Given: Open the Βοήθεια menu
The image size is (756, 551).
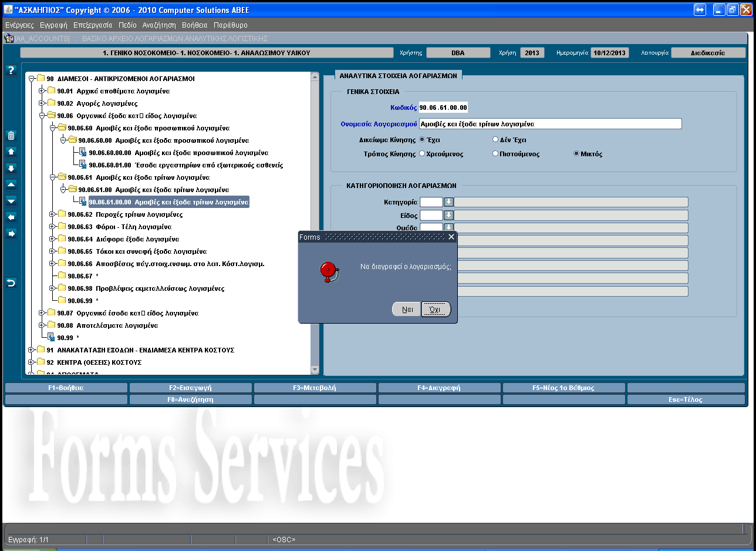Looking at the screenshot, I should [195, 25].
